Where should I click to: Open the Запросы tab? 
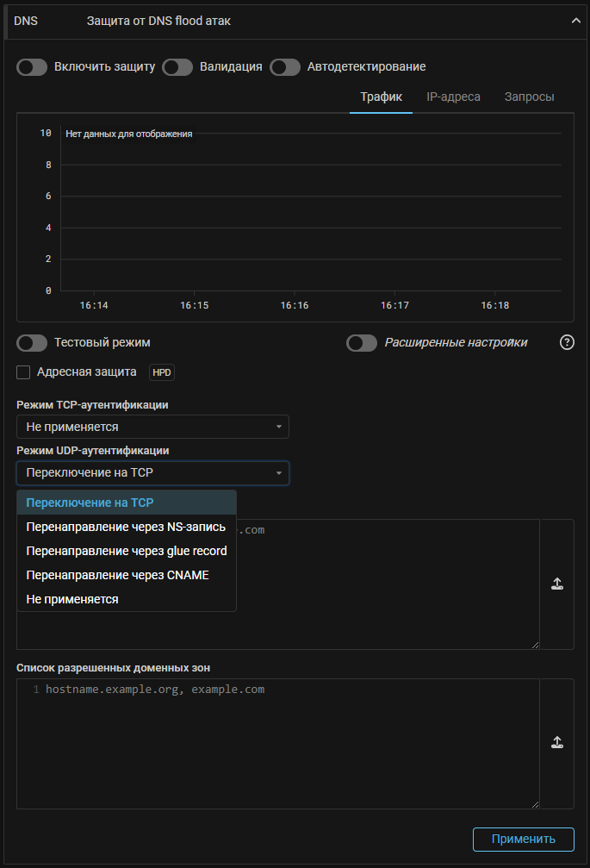[x=529, y=97]
